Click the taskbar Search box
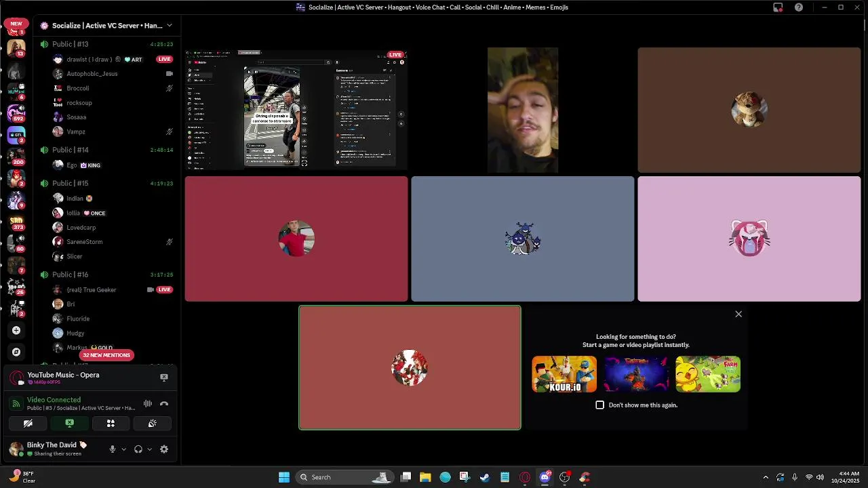 pyautogui.click(x=344, y=477)
